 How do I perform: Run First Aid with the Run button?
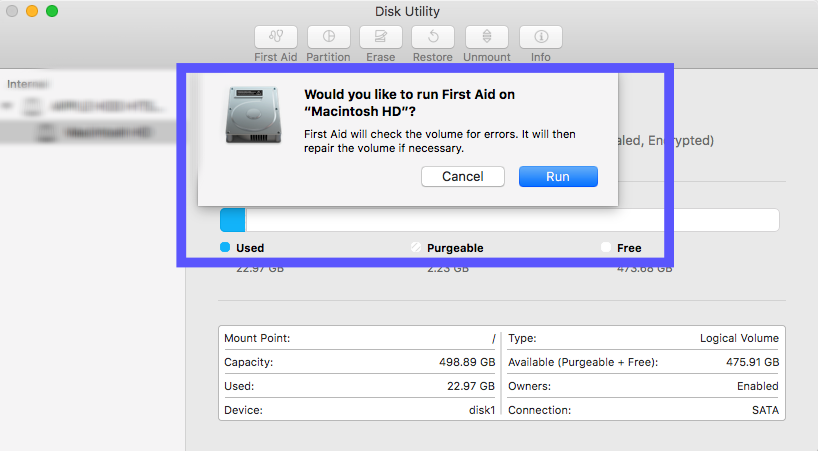[558, 177]
